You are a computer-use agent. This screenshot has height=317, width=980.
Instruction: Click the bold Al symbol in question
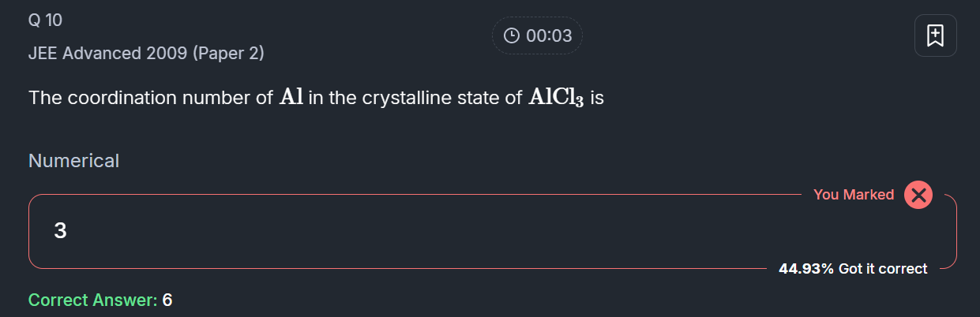coord(291,98)
